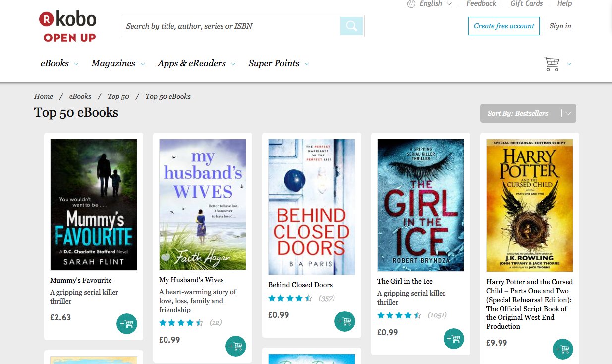Go to Home breadcrumb
The height and width of the screenshot is (364, 612).
coord(44,96)
